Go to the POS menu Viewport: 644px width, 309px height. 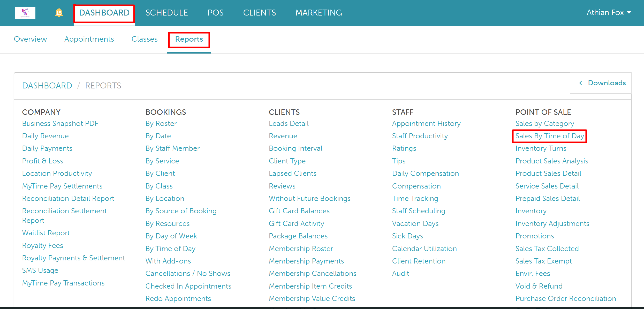[215, 13]
